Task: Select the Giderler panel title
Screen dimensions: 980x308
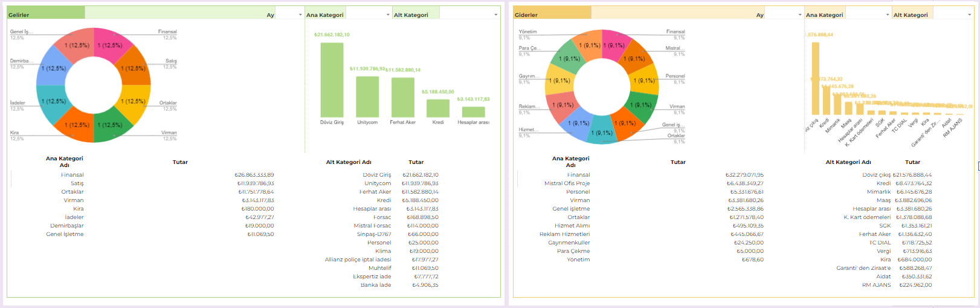Action: 526,15
